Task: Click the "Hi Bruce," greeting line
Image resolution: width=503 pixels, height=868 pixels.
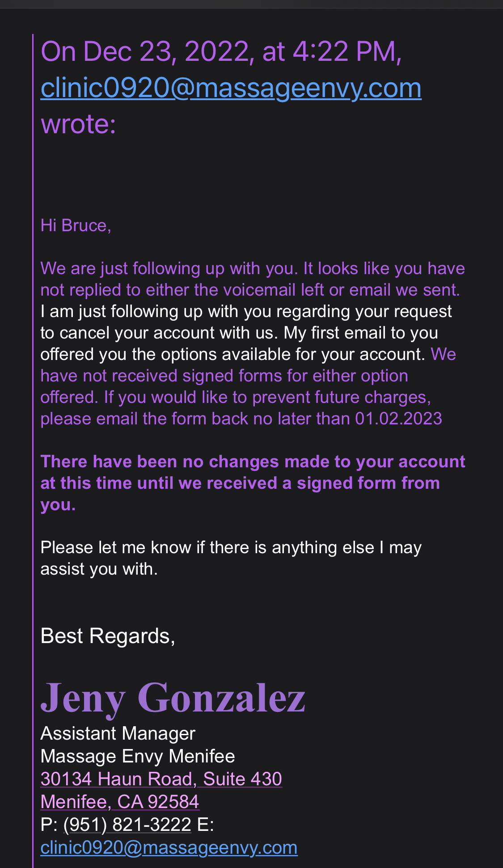Action: (76, 225)
